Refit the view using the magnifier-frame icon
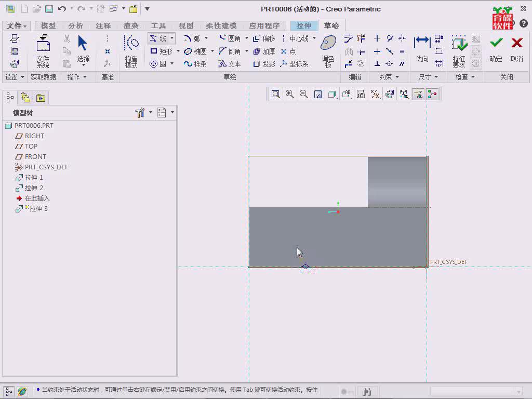 (275, 94)
